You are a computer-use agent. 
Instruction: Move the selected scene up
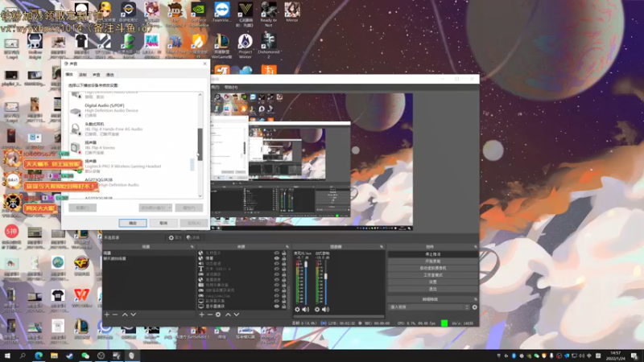(x=125, y=315)
